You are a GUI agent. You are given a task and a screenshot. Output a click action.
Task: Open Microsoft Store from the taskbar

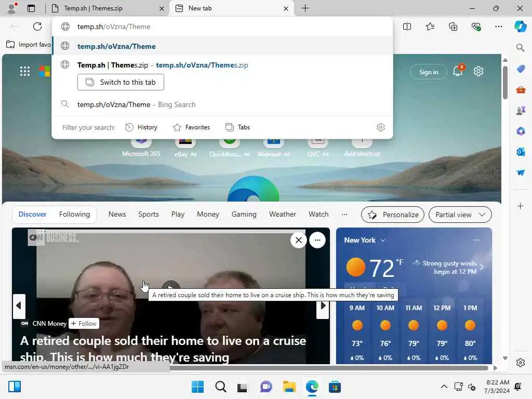335,387
